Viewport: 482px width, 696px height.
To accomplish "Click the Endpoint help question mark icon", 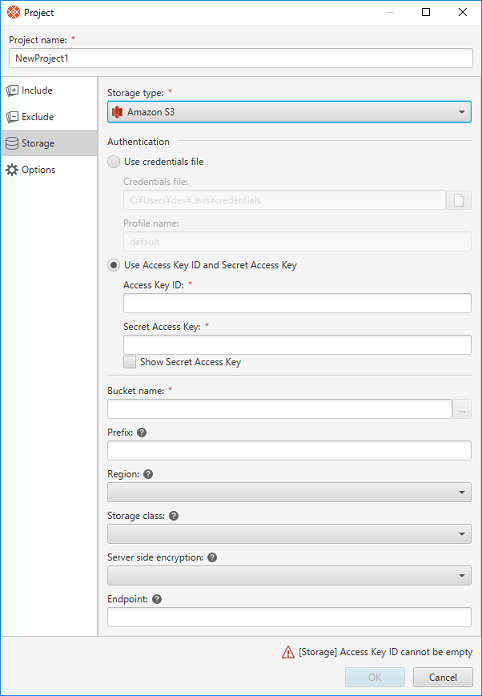I will pos(157,599).
